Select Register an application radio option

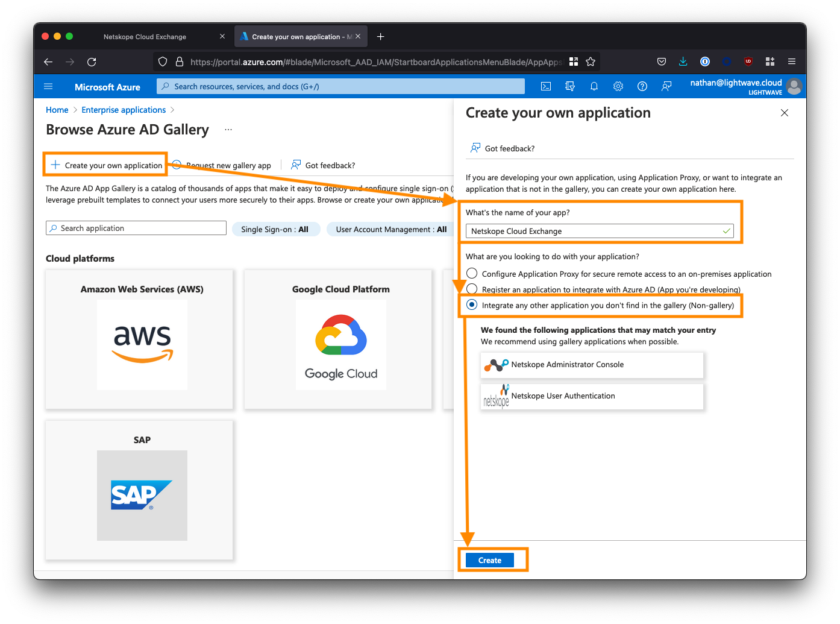pos(472,289)
